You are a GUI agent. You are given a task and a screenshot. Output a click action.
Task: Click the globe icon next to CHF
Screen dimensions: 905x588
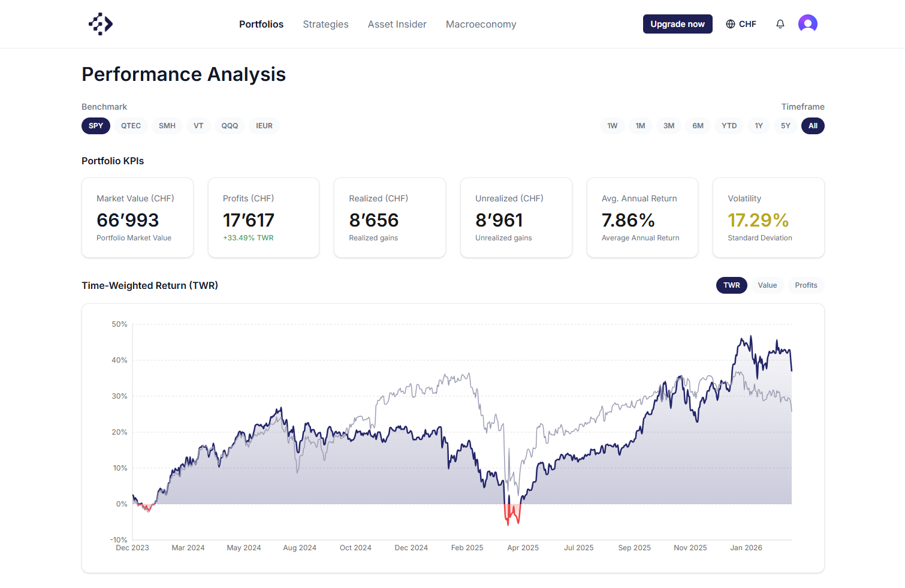click(x=730, y=24)
